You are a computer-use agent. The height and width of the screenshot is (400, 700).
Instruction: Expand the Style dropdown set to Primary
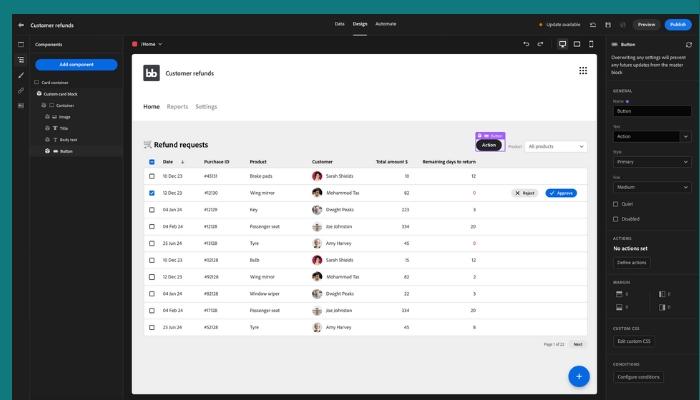pos(651,161)
